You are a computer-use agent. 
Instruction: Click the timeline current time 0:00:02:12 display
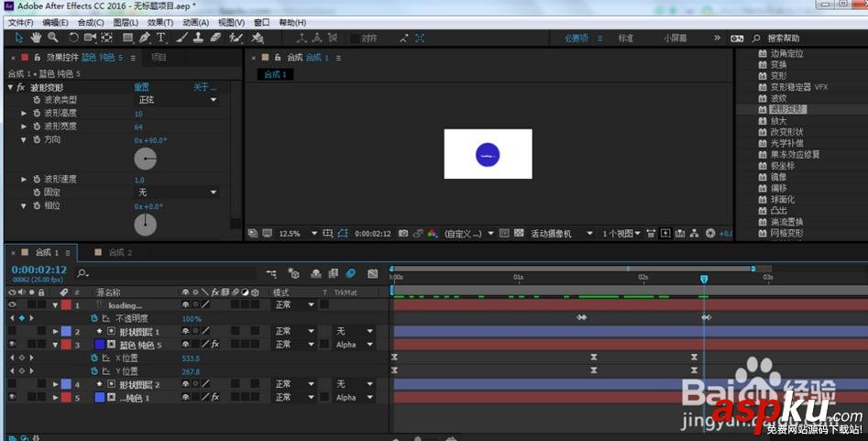39,270
